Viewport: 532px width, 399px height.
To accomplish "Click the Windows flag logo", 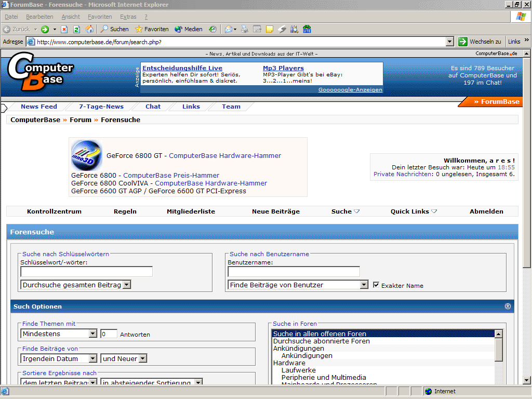I will click(x=521, y=16).
